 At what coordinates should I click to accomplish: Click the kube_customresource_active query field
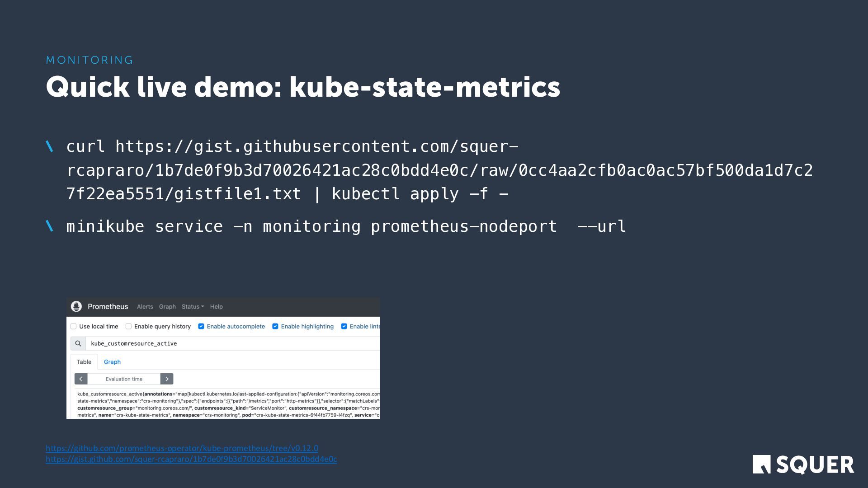click(x=226, y=343)
